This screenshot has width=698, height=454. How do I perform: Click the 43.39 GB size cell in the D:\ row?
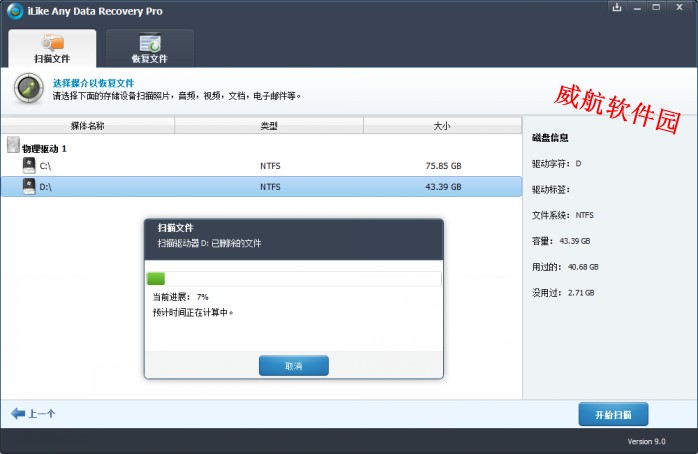pyautogui.click(x=443, y=187)
